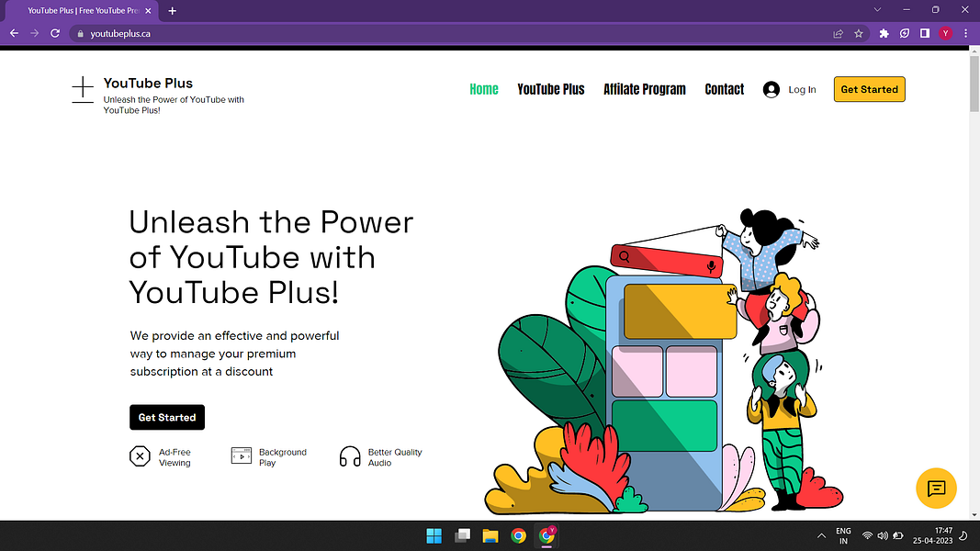Open the chat widget bubble icon
Viewport: 980px width, 551px height.
pyautogui.click(x=936, y=489)
